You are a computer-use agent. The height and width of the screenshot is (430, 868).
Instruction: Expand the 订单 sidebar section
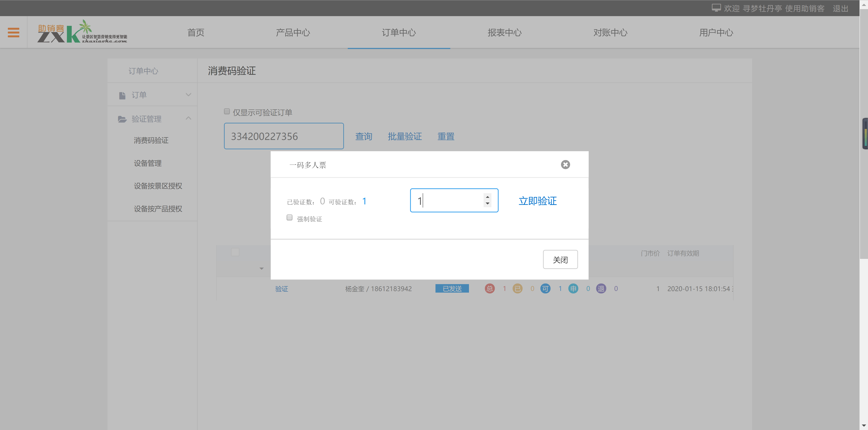tap(188, 95)
